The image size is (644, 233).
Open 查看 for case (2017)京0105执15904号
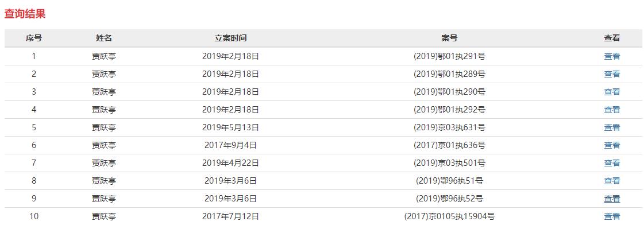point(612,216)
